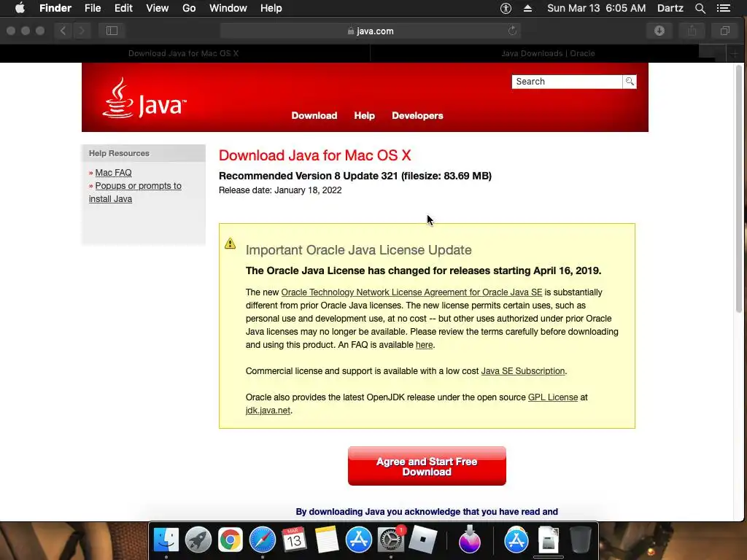Click the eject icon in menu bar
Image resolution: width=747 pixels, height=560 pixels.
(527, 8)
